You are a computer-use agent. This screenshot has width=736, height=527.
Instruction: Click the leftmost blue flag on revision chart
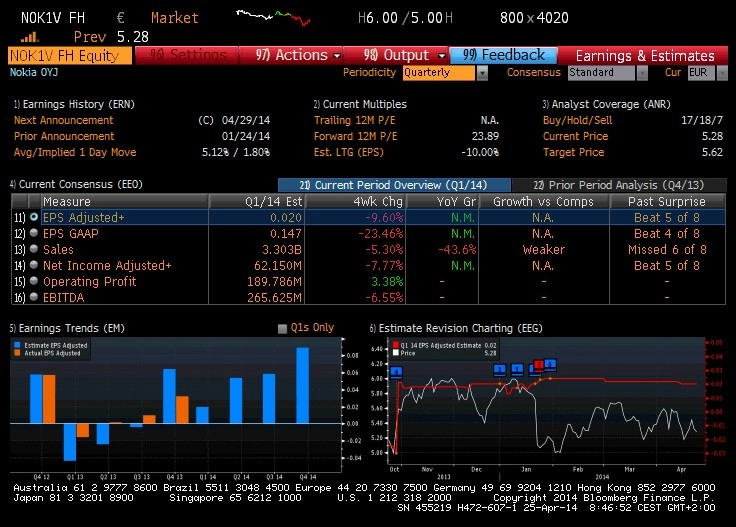click(x=396, y=373)
